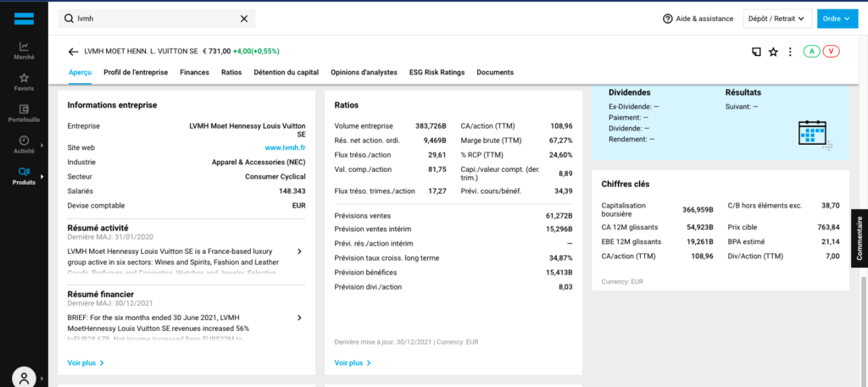
Task: Click the page vertical scrollbar
Action: point(864,332)
